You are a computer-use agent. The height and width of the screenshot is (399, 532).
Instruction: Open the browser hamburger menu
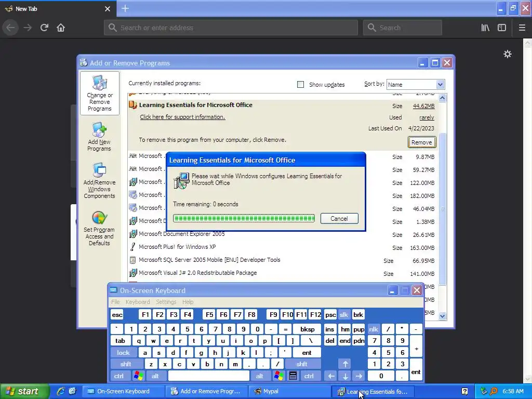[x=522, y=28]
